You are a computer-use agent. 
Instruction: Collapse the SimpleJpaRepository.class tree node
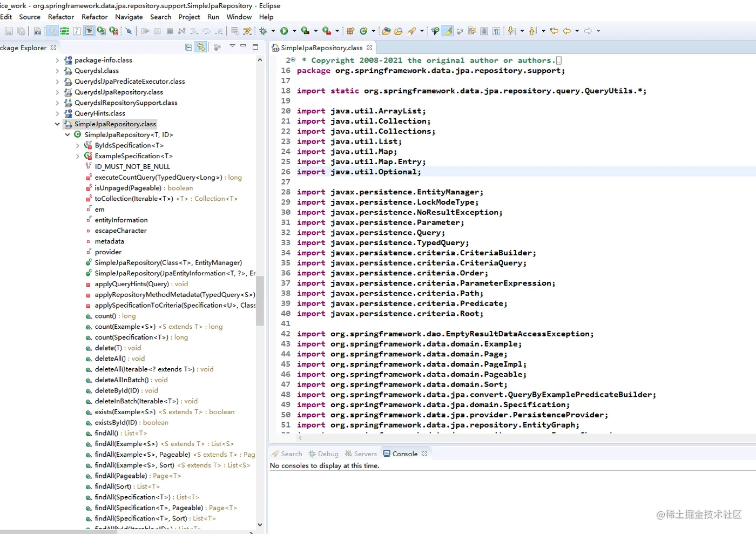(x=57, y=124)
